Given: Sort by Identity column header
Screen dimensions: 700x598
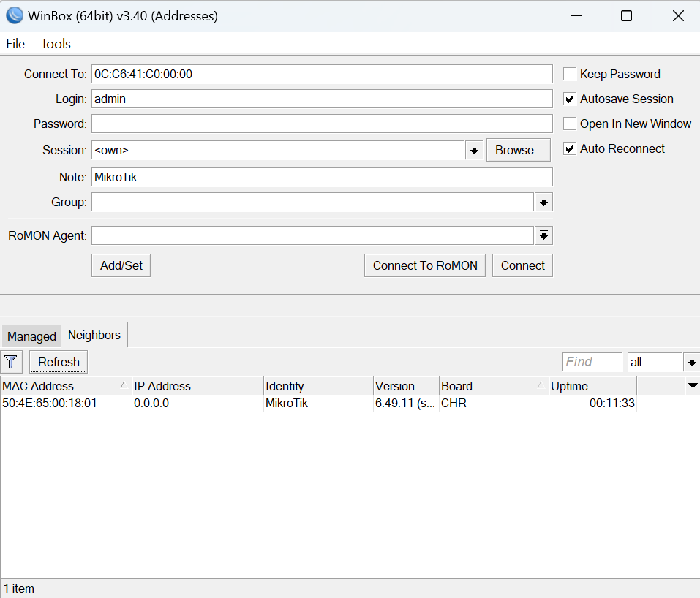Looking at the screenshot, I should click(318, 386).
